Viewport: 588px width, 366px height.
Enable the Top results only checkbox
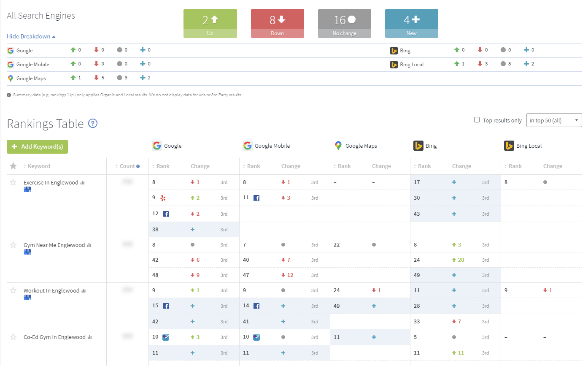point(477,120)
